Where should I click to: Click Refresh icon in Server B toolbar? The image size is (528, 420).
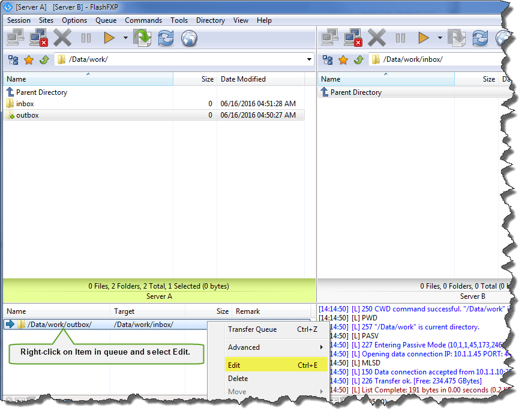click(x=480, y=38)
